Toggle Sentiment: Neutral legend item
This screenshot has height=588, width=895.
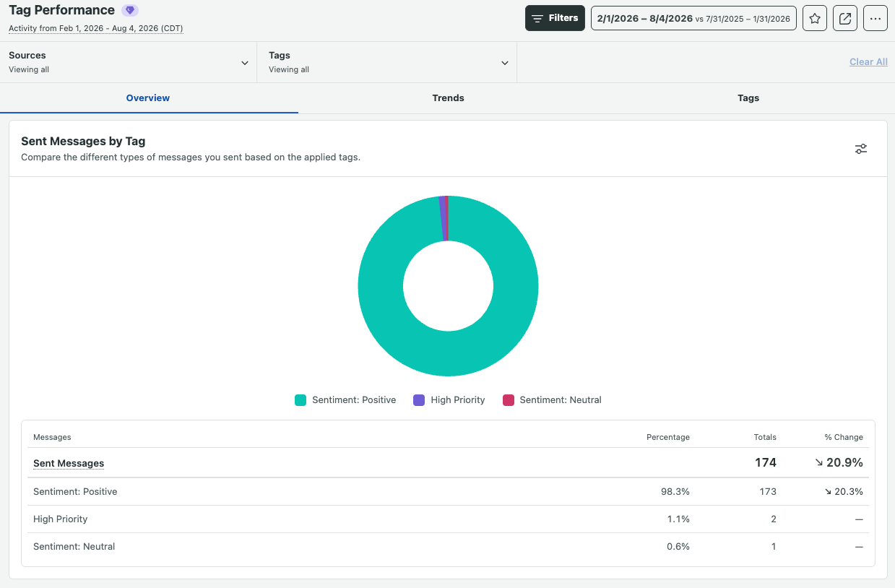click(552, 400)
